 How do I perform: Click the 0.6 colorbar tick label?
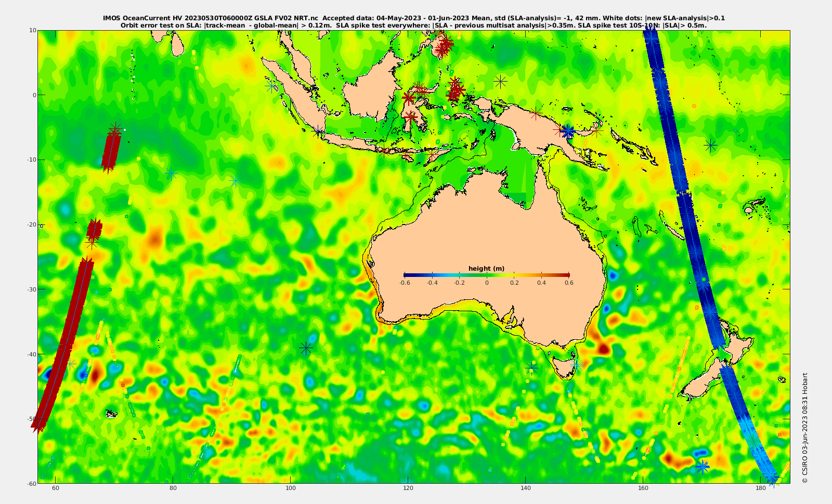(569, 283)
